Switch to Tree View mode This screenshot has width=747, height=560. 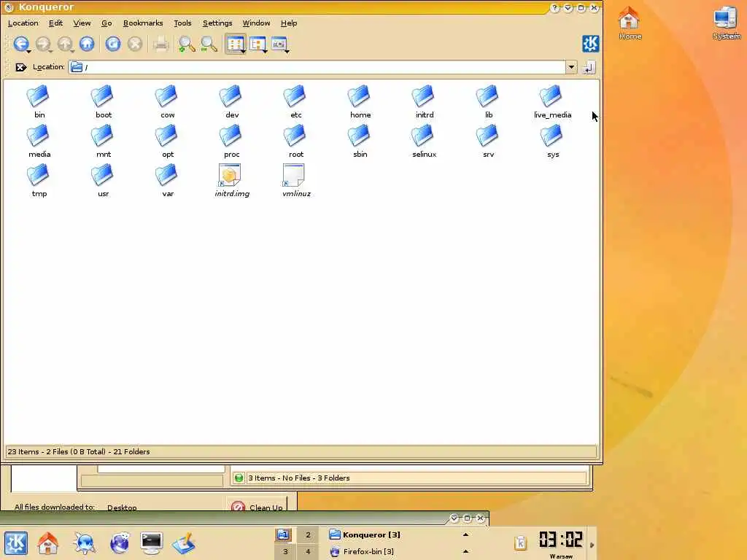pyautogui.click(x=258, y=44)
